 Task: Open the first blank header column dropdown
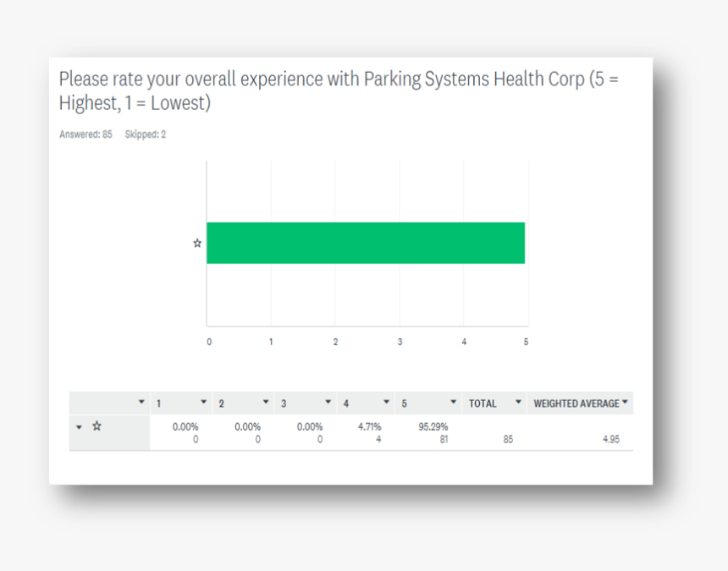pos(141,402)
